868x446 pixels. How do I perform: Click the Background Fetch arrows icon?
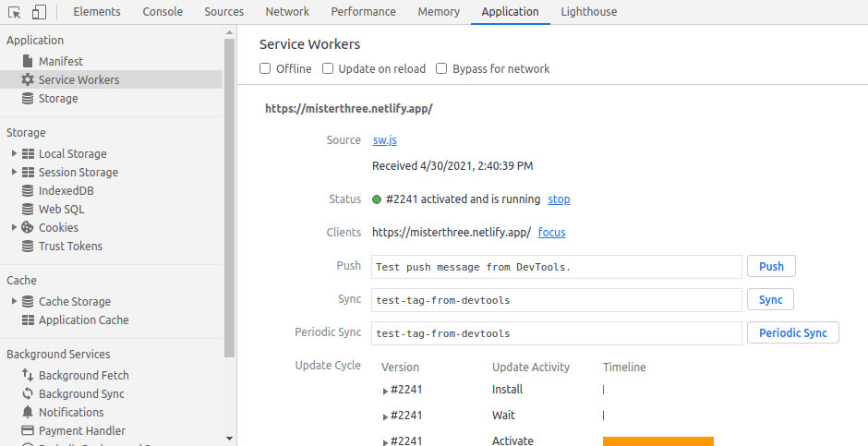tap(28, 375)
